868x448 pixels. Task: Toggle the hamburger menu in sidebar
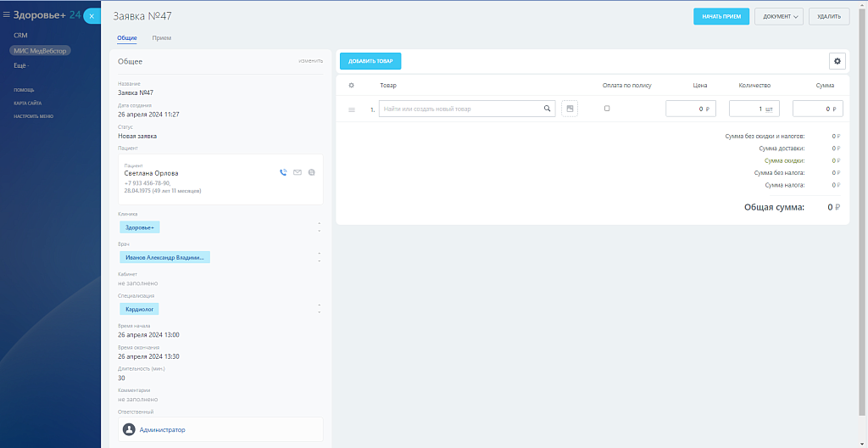(7, 14)
